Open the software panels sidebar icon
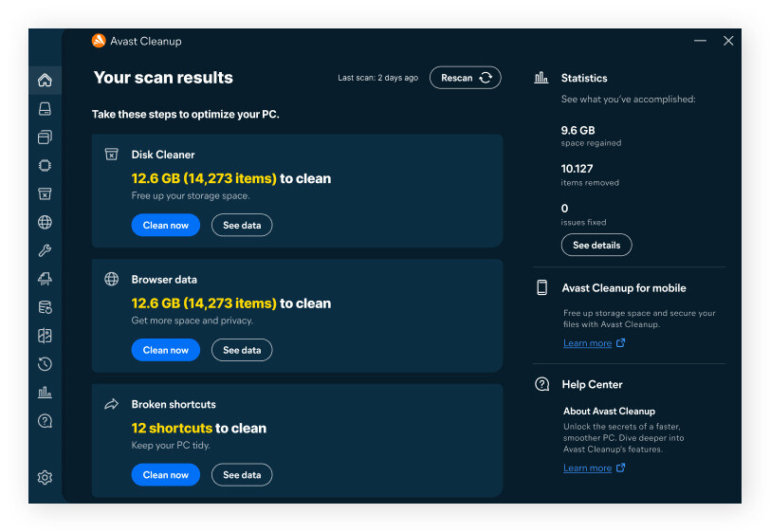770x532 pixels. [x=45, y=336]
